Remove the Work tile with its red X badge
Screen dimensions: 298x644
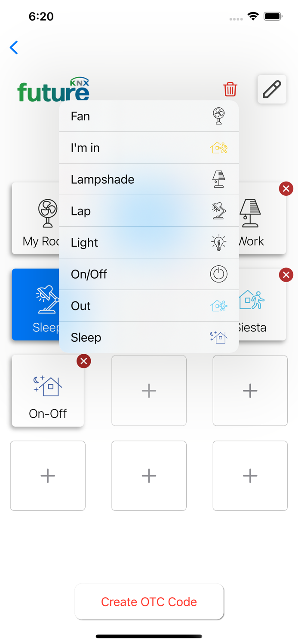286,188
